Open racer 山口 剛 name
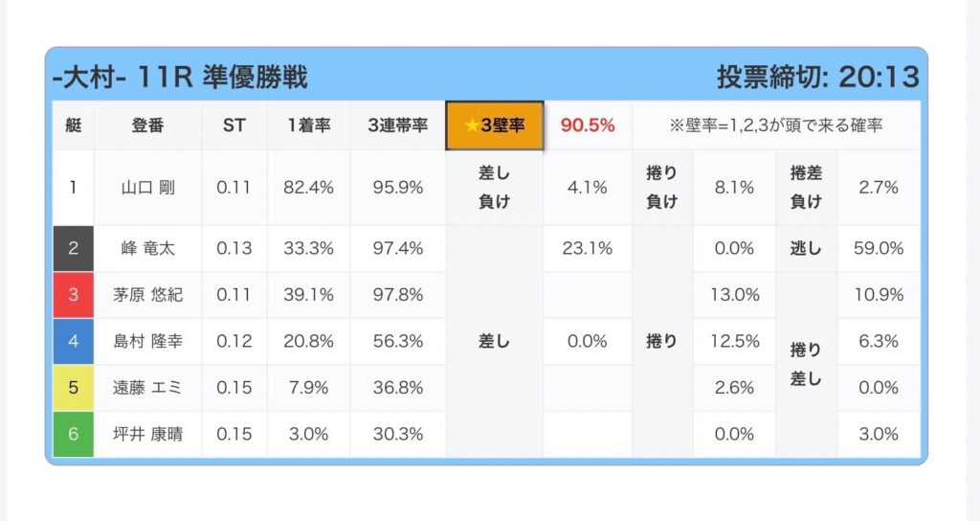The width and height of the screenshot is (980, 521). click(148, 188)
